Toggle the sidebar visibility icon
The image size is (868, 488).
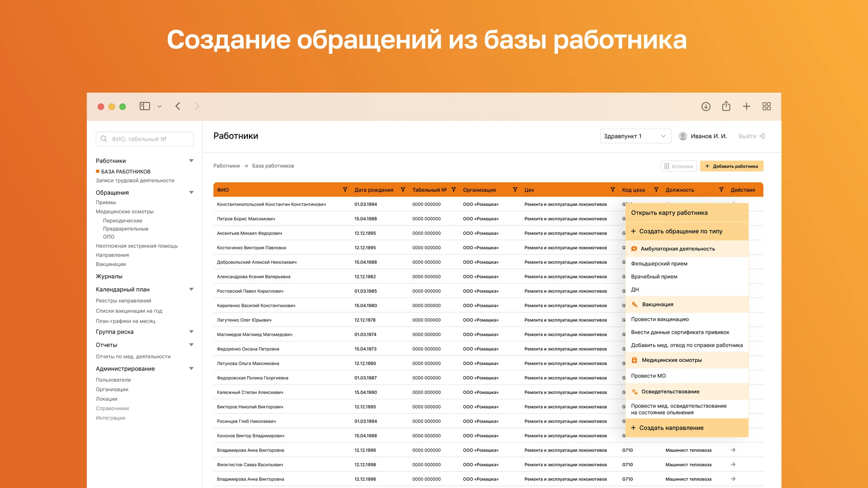point(145,106)
